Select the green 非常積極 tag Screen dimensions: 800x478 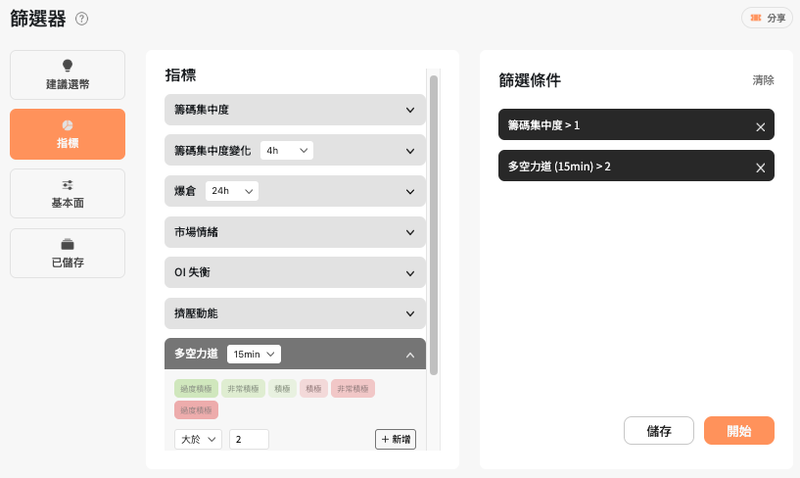point(243,388)
